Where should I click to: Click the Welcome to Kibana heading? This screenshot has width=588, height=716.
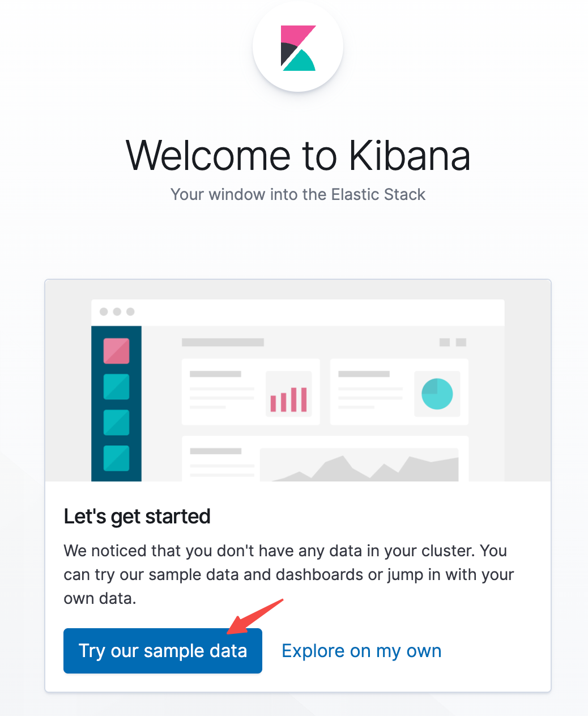[298, 155]
